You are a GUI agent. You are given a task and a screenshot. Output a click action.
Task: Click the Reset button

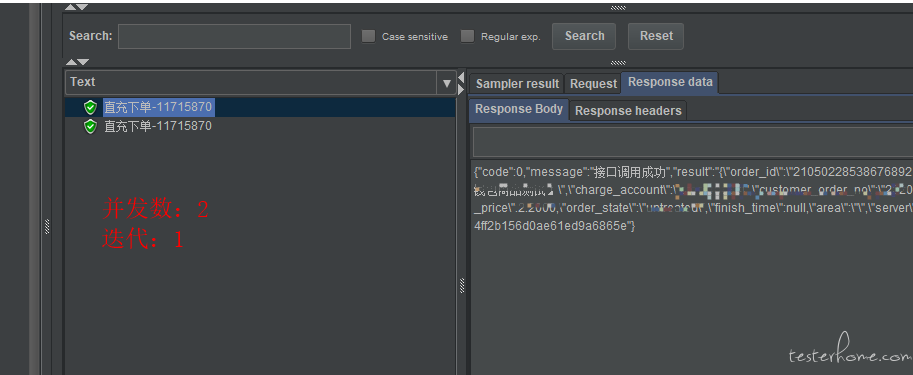(x=656, y=36)
